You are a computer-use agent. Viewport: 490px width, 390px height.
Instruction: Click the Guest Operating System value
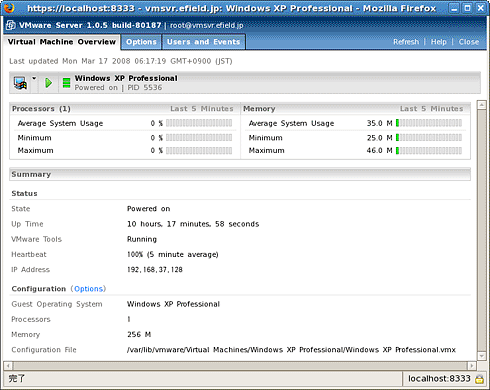(173, 304)
